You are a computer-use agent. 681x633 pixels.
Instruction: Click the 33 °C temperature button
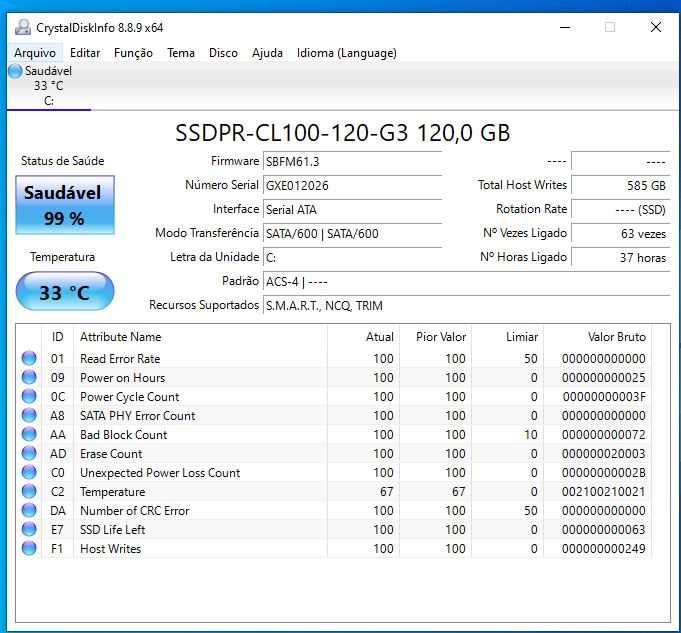(x=65, y=292)
